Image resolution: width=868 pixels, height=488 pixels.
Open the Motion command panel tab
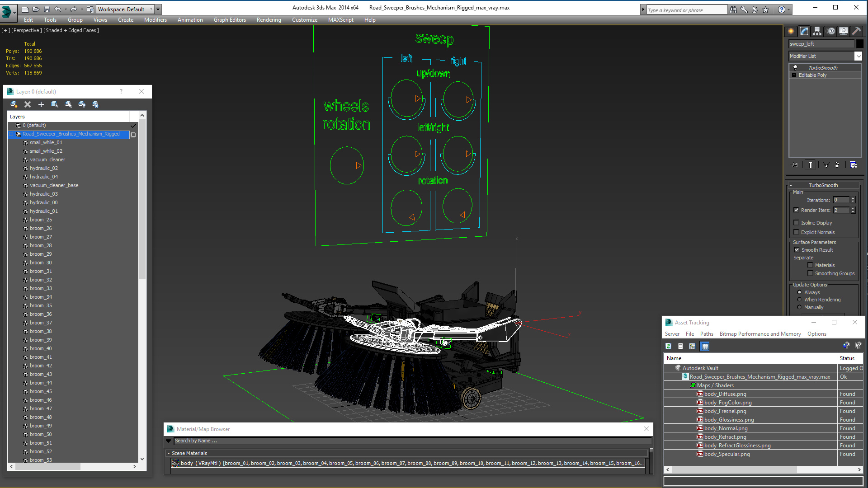[830, 31]
